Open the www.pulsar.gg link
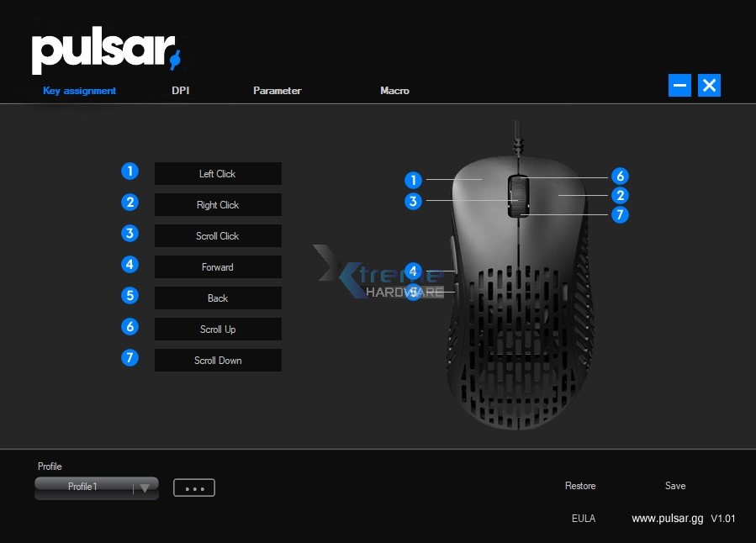The image size is (756, 543). [x=667, y=518]
